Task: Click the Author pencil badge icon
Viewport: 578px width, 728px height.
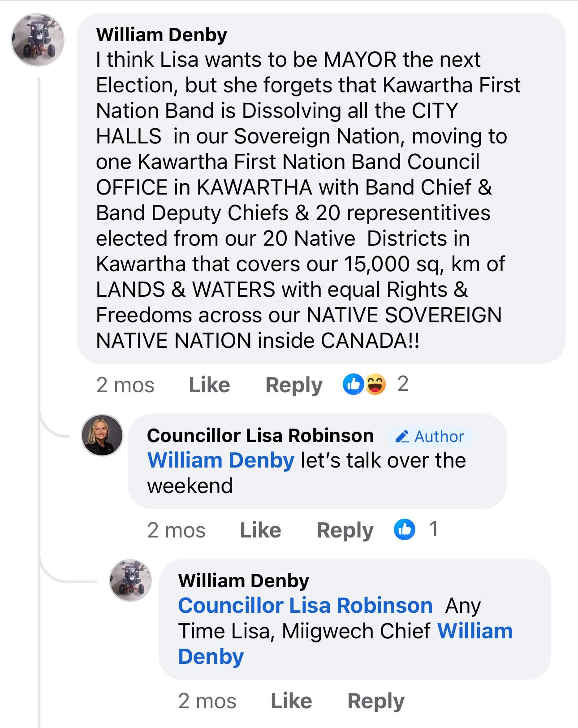Action: 402,436
